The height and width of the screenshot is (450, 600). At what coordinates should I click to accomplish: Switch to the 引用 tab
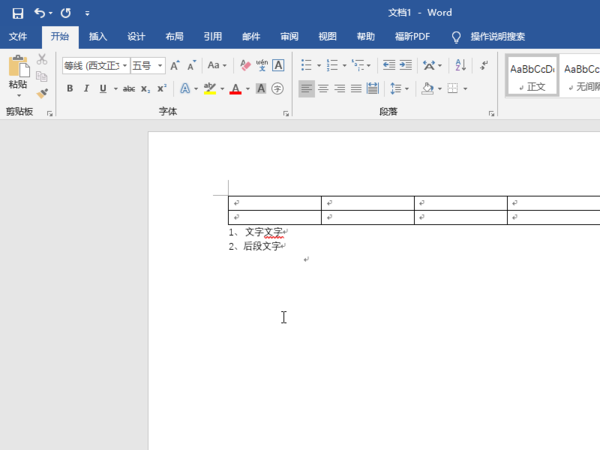(213, 37)
